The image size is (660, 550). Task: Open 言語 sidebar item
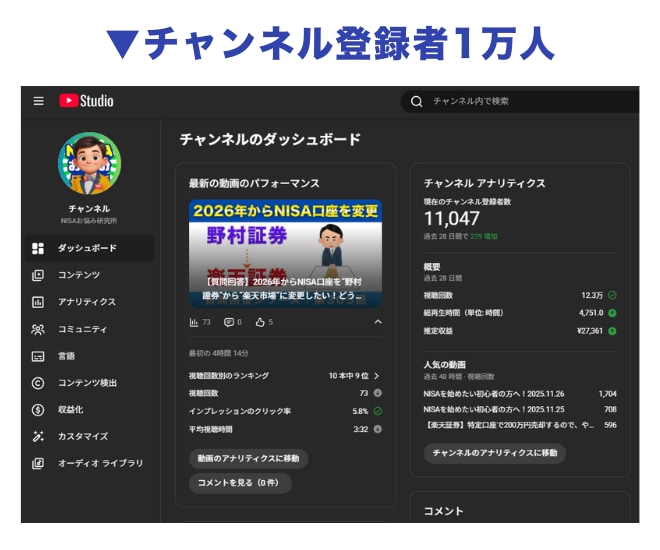pyautogui.click(x=89, y=356)
